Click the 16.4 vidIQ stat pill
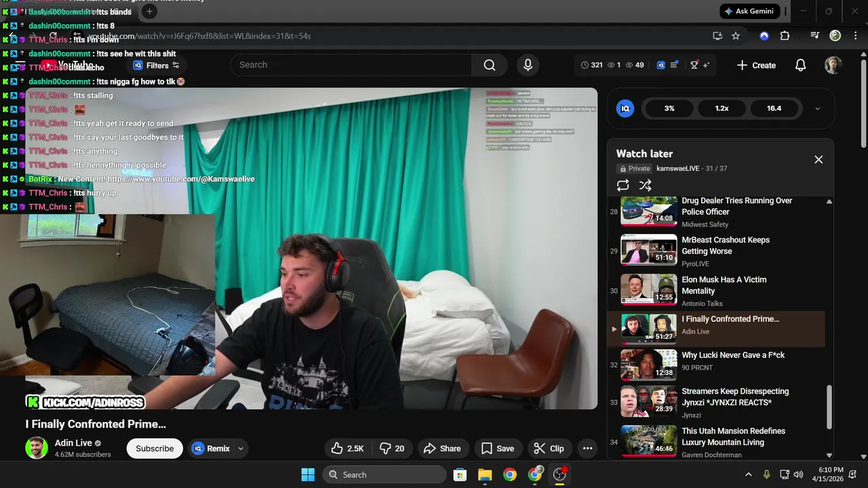The width and height of the screenshot is (868, 488). coord(774,108)
